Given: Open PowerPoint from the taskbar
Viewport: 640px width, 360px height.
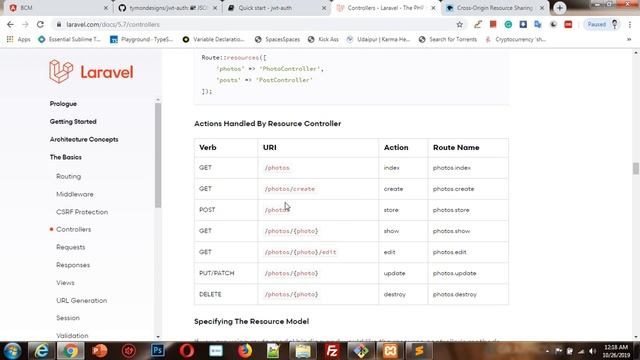Looking at the screenshot, I should click(x=99, y=351).
